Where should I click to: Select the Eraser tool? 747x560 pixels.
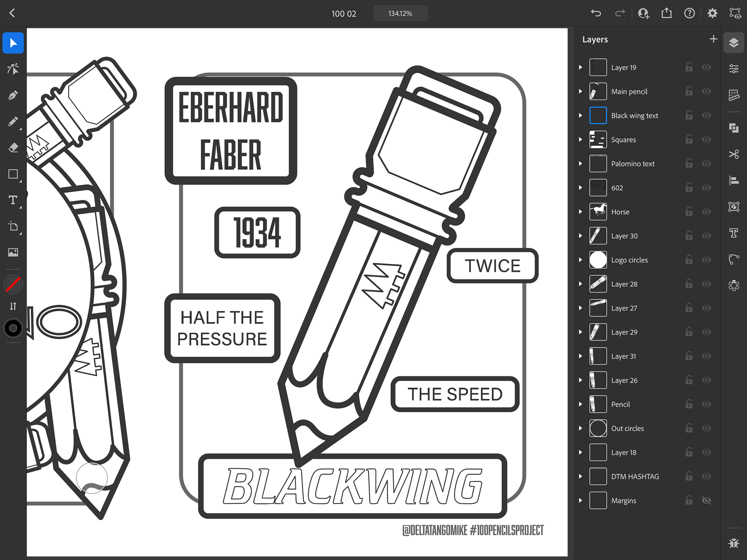(13, 148)
